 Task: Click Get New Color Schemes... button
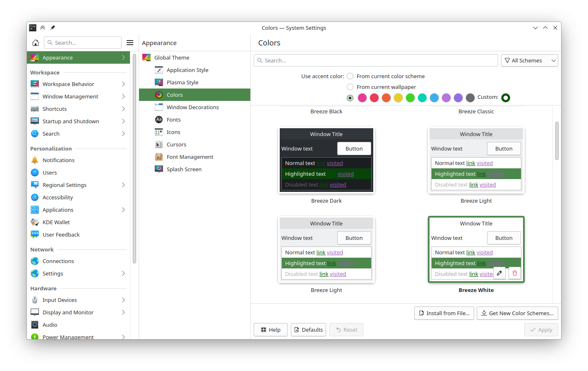(x=517, y=313)
